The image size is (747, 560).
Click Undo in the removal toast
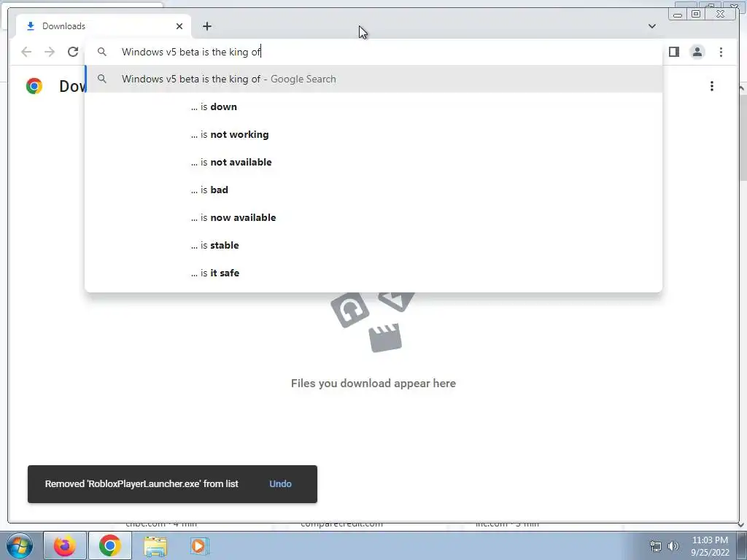coord(280,484)
